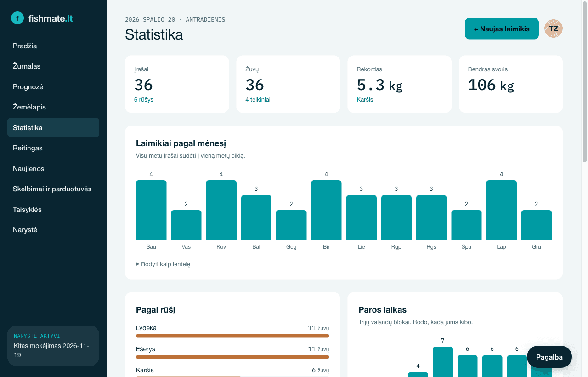Image resolution: width=588 pixels, height=377 pixels.
Task: Open the Pagalba help button
Action: tap(549, 357)
